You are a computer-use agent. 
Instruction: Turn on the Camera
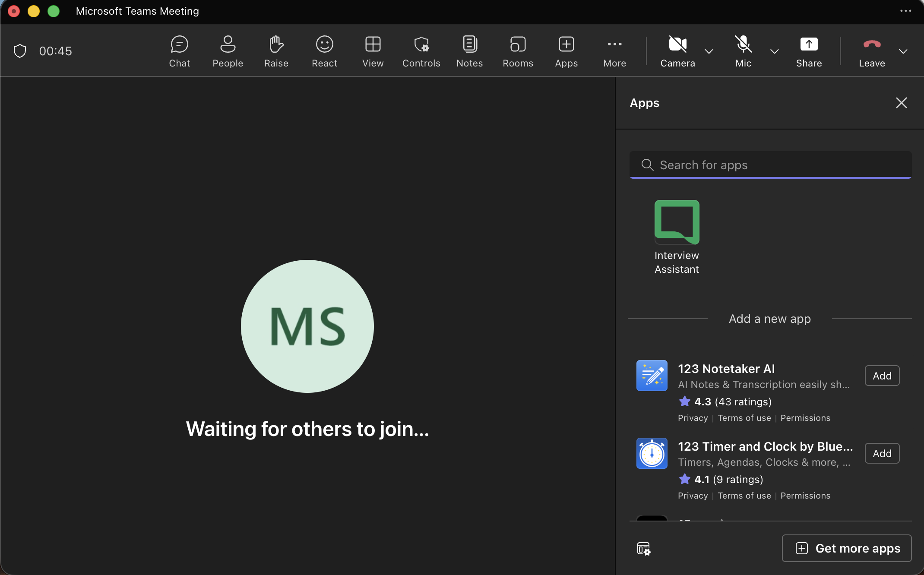677,51
